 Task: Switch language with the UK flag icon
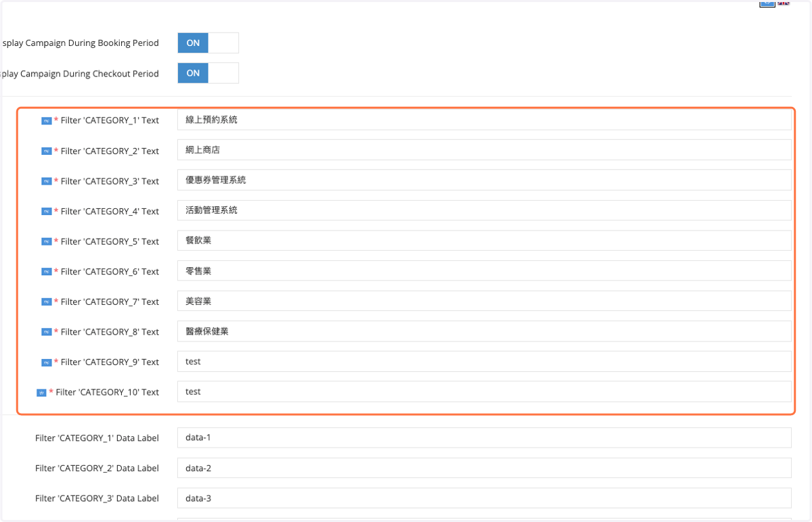coord(784,3)
